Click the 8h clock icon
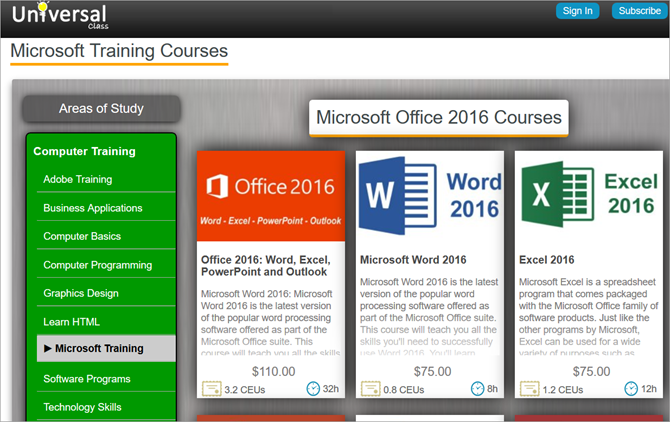This screenshot has width=670, height=422. pyautogui.click(x=477, y=389)
